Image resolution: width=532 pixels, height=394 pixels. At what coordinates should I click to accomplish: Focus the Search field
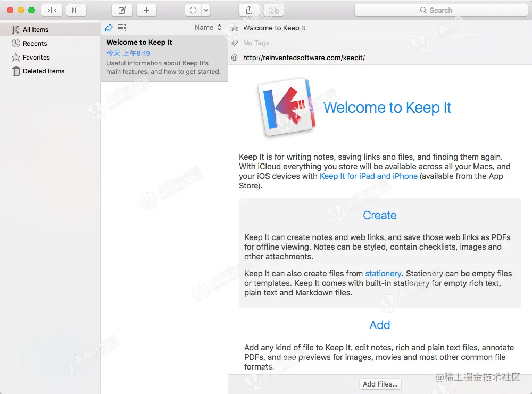441,10
